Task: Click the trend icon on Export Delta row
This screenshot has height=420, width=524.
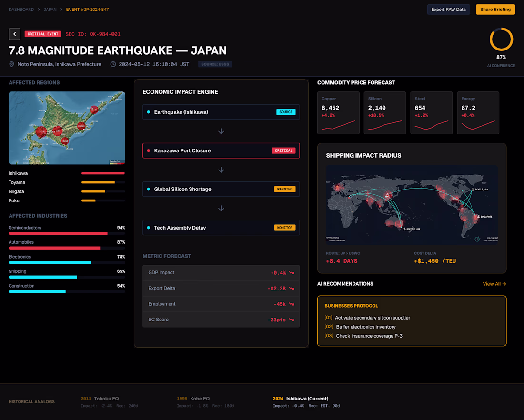Action: tap(292, 289)
